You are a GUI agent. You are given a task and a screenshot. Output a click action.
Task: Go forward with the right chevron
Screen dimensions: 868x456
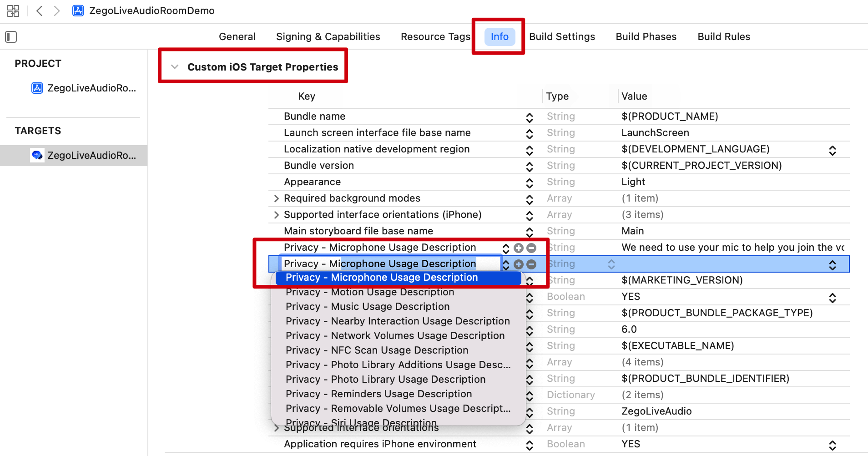click(56, 11)
